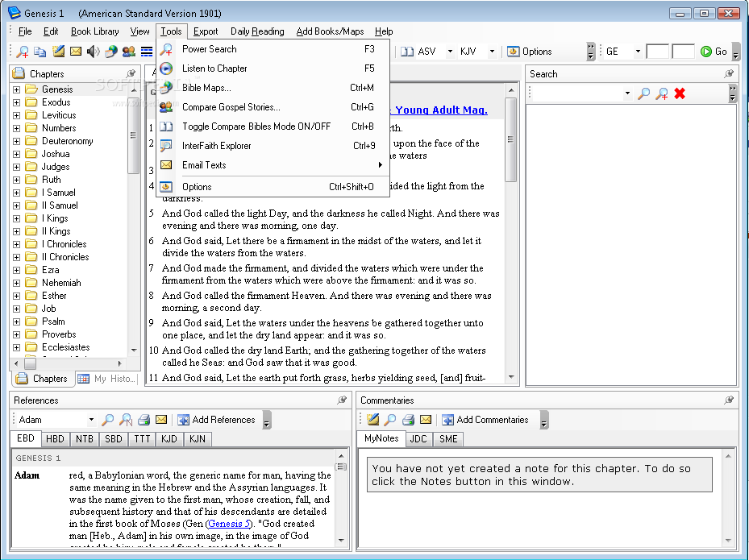This screenshot has width=749, height=560.
Task: Open the GE book dropdown
Action: tap(637, 52)
